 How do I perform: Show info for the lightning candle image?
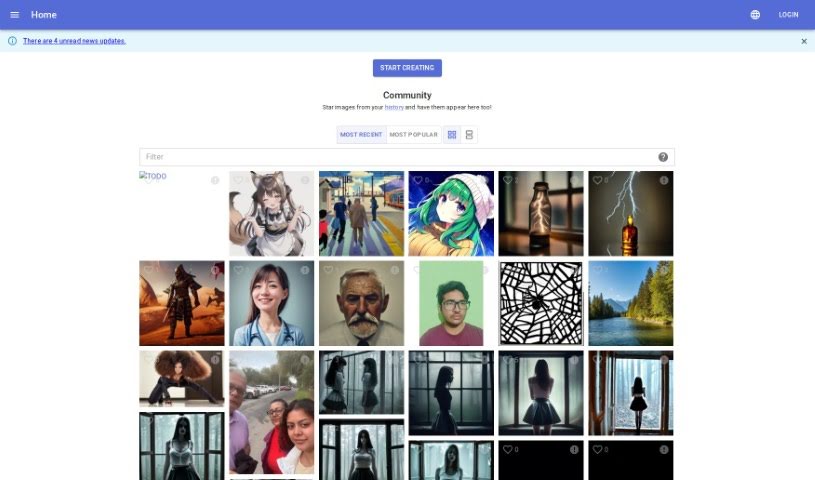pyautogui.click(x=664, y=181)
